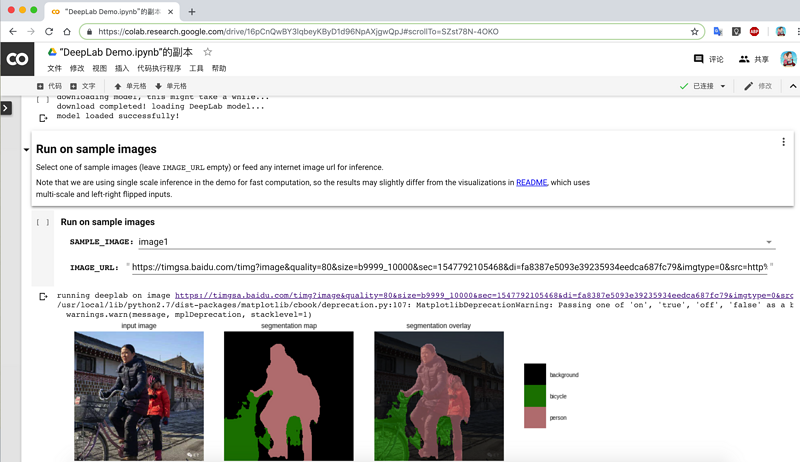The image size is (800, 462).
Task: Move the cell down
Action: click(x=170, y=86)
